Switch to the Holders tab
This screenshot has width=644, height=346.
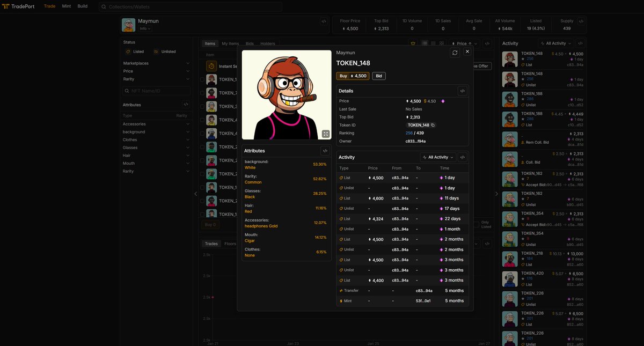268,43
